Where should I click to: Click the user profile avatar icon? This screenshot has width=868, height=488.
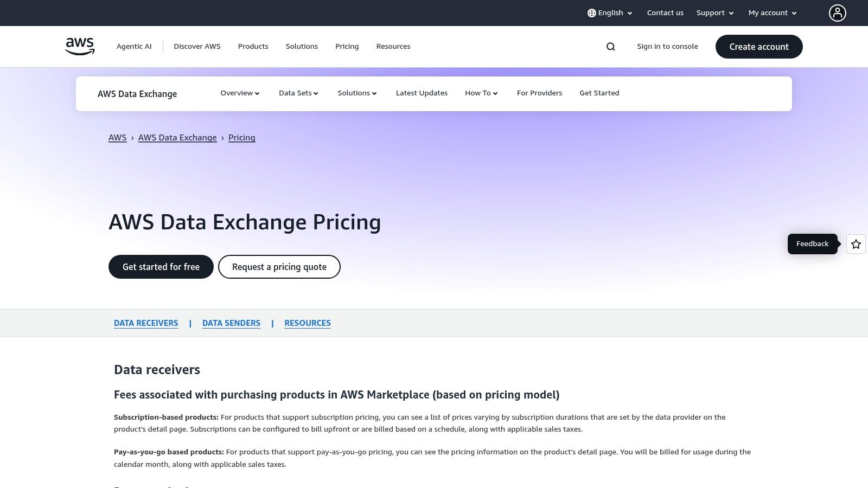pyautogui.click(x=837, y=13)
